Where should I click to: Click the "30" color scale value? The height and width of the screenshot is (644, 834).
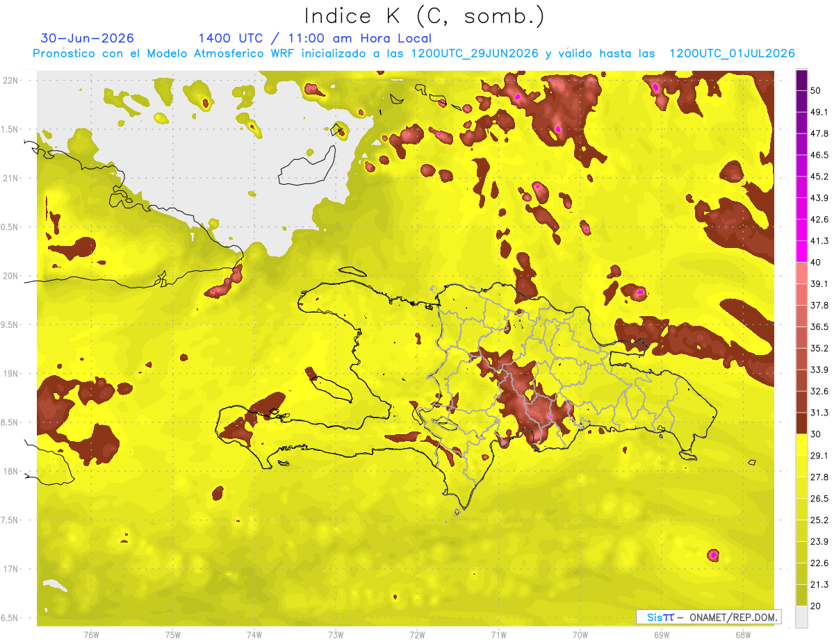click(x=816, y=434)
